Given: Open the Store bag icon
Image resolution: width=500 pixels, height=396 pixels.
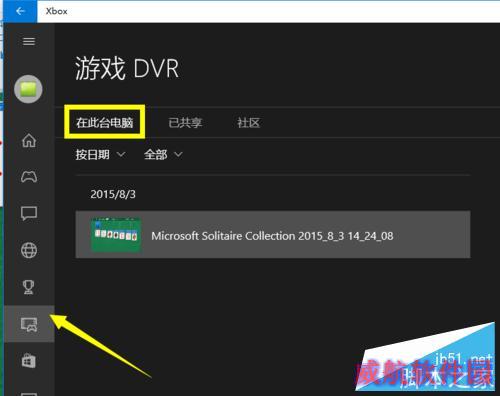Looking at the screenshot, I should 29,361.
